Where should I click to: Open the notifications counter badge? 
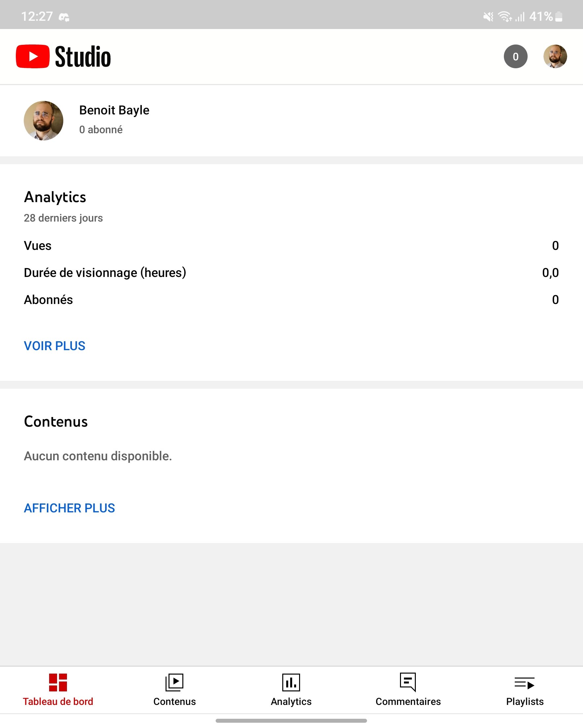pos(515,56)
